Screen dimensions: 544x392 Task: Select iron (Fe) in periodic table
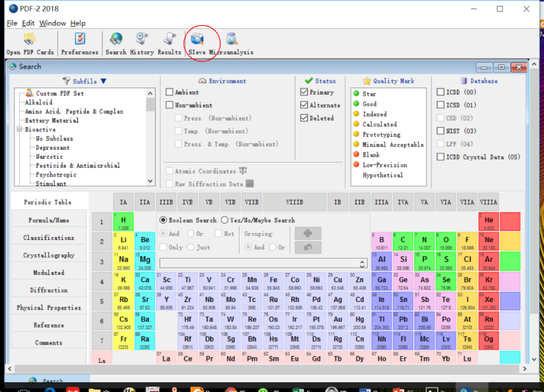coord(274,281)
